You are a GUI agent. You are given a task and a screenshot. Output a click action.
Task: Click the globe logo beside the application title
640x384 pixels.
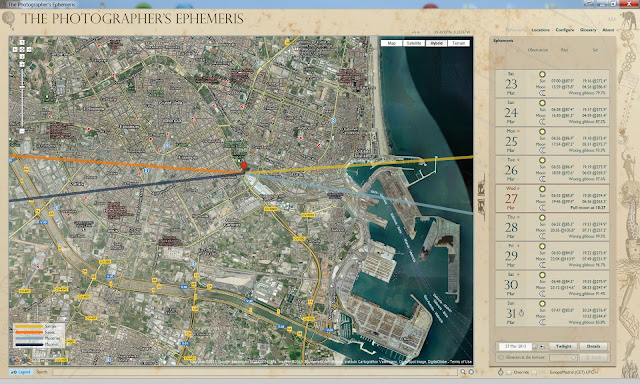tap(9, 19)
